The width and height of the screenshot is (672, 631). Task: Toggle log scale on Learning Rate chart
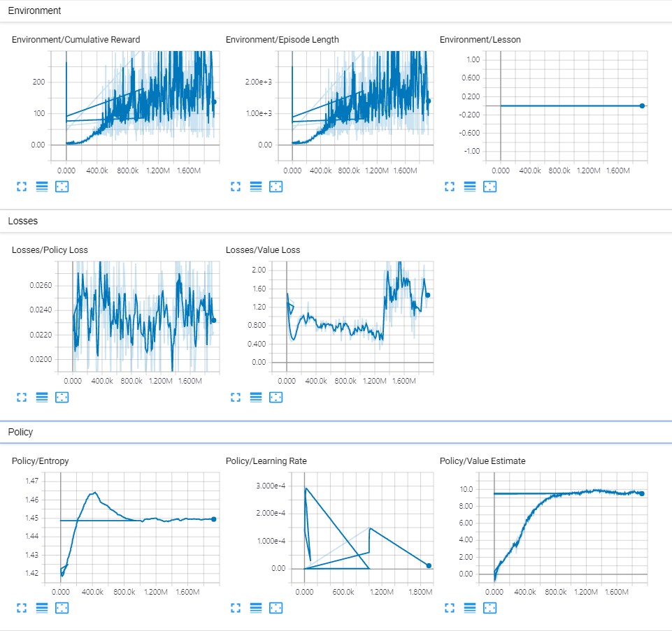pyautogui.click(x=256, y=608)
